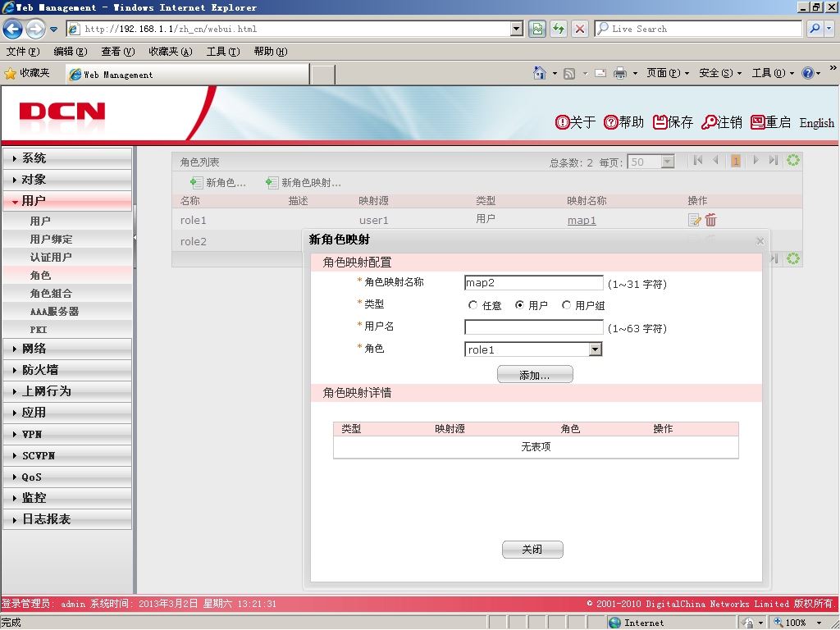Go to the first page of the role list
Viewport: 840px width, 630px height.
(x=697, y=160)
